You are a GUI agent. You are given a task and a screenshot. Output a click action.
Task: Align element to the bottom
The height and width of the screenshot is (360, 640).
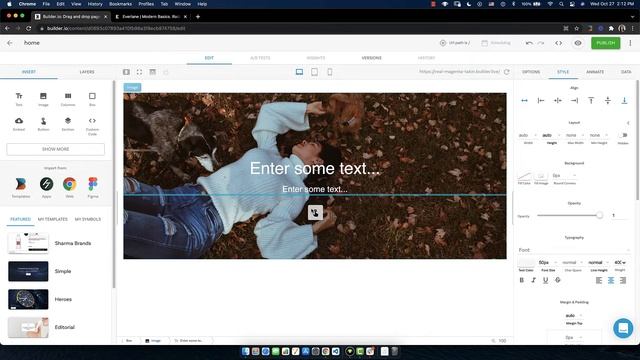tap(624, 100)
